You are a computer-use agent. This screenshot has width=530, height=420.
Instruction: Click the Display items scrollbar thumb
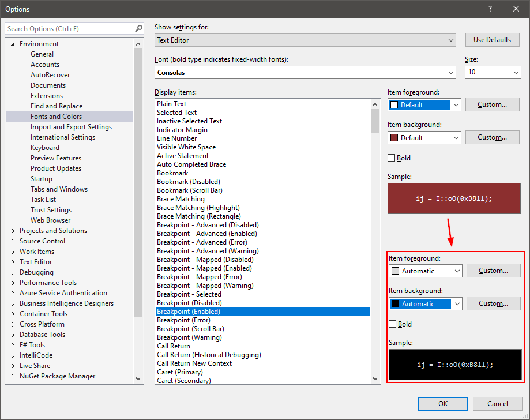point(375,121)
